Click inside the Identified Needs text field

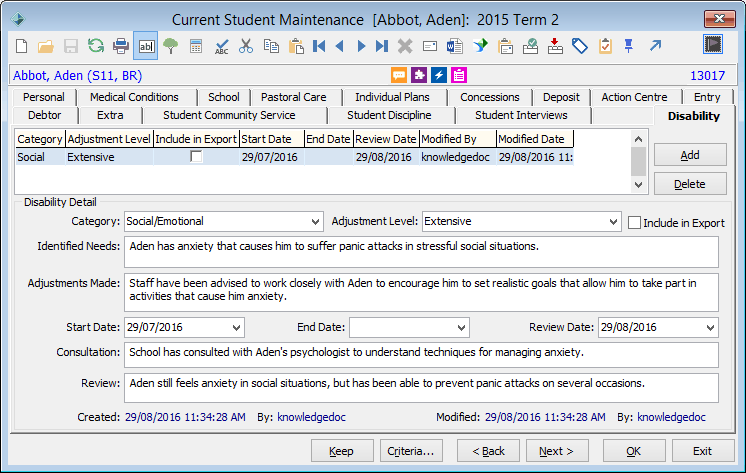pyautogui.click(x=421, y=252)
